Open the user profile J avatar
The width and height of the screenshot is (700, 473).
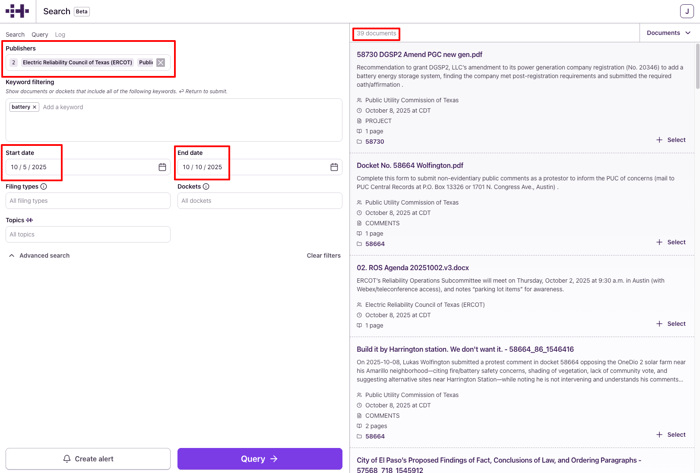click(686, 11)
